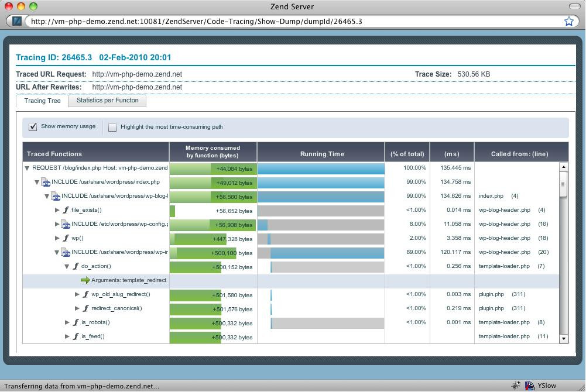The height and width of the screenshot is (392, 586).
Task: Click the 11.058 ms value
Action: click(457, 224)
